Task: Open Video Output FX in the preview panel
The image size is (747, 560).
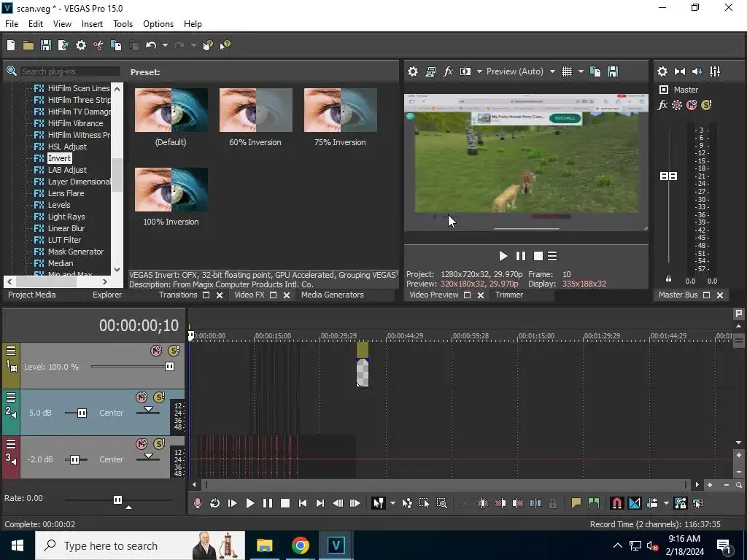Action: pos(448,71)
